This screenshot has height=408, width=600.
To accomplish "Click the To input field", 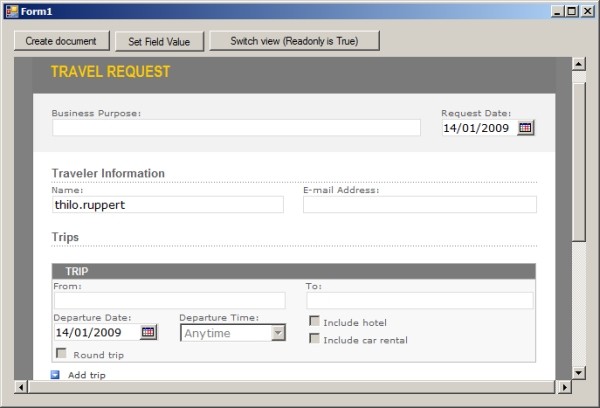I will (x=420, y=300).
